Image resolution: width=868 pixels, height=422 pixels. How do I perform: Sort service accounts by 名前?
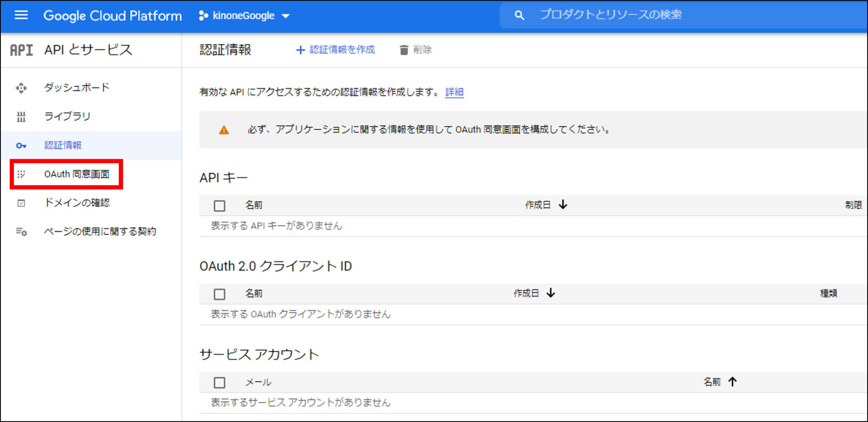(712, 382)
